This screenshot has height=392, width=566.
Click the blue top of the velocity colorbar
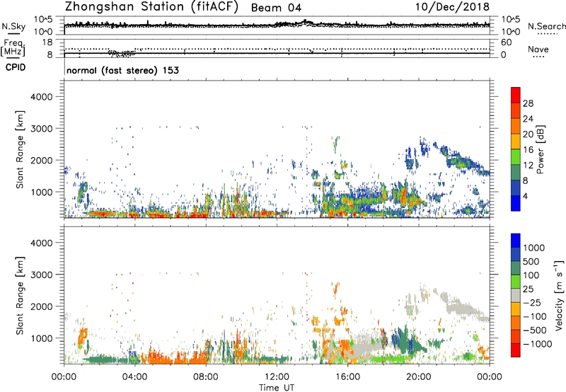[x=516, y=241]
